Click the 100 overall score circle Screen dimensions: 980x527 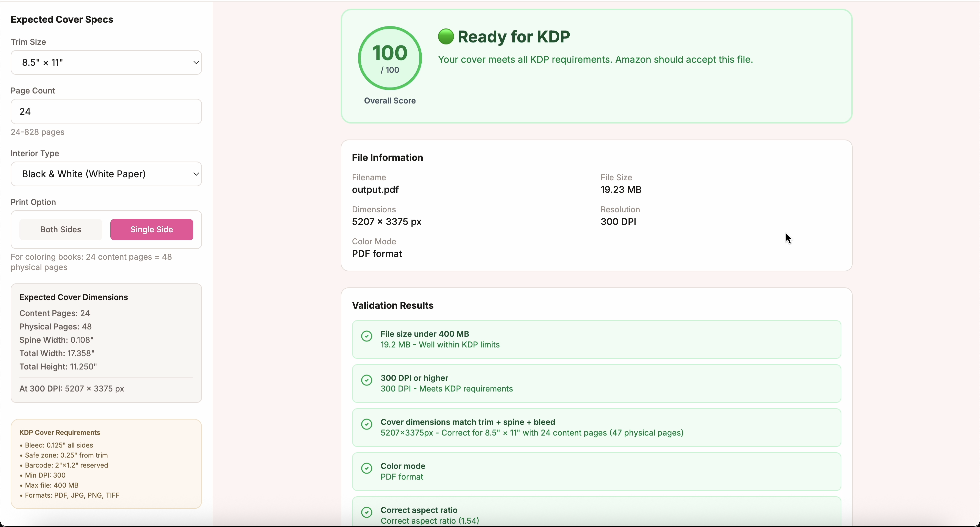390,58
